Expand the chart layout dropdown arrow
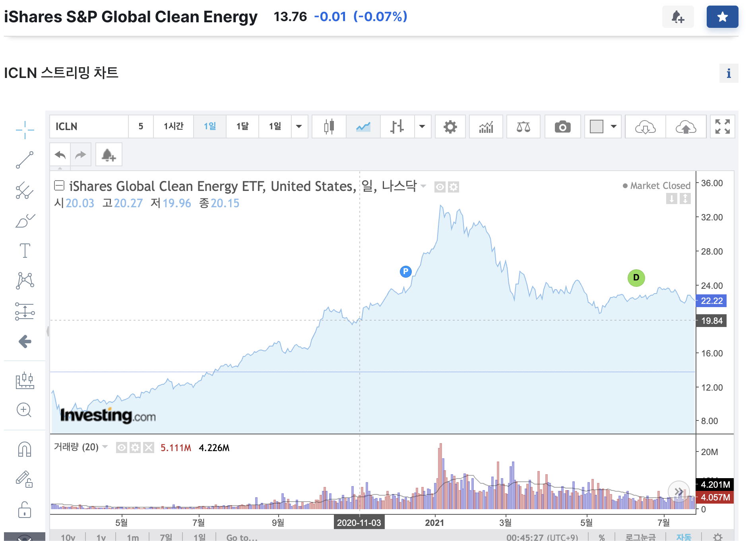Image resolution: width=756 pixels, height=541 pixels. click(x=614, y=126)
